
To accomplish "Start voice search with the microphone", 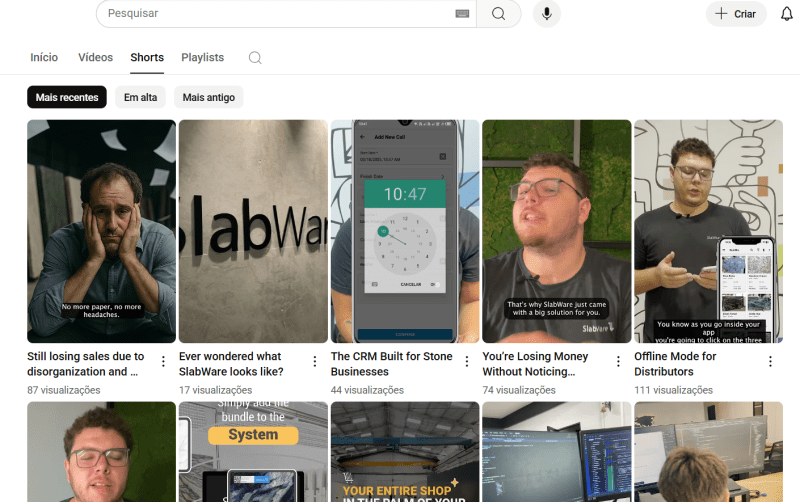I will coord(546,14).
